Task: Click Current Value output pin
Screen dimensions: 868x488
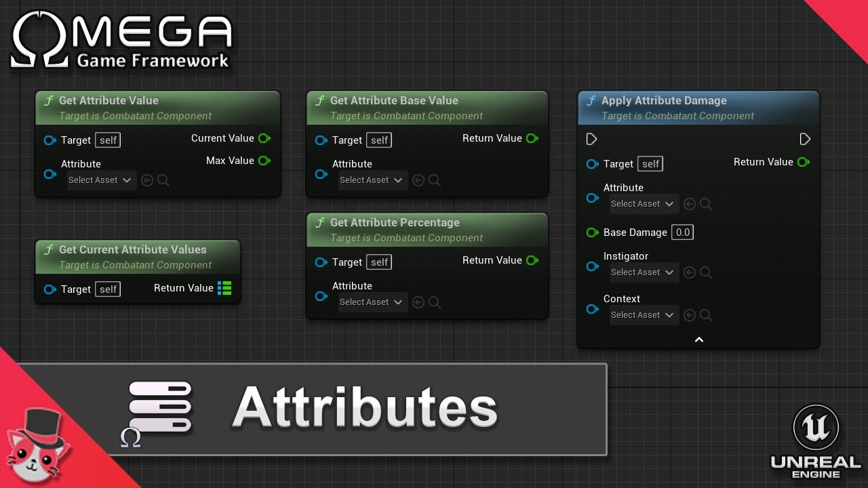Action: click(x=264, y=138)
